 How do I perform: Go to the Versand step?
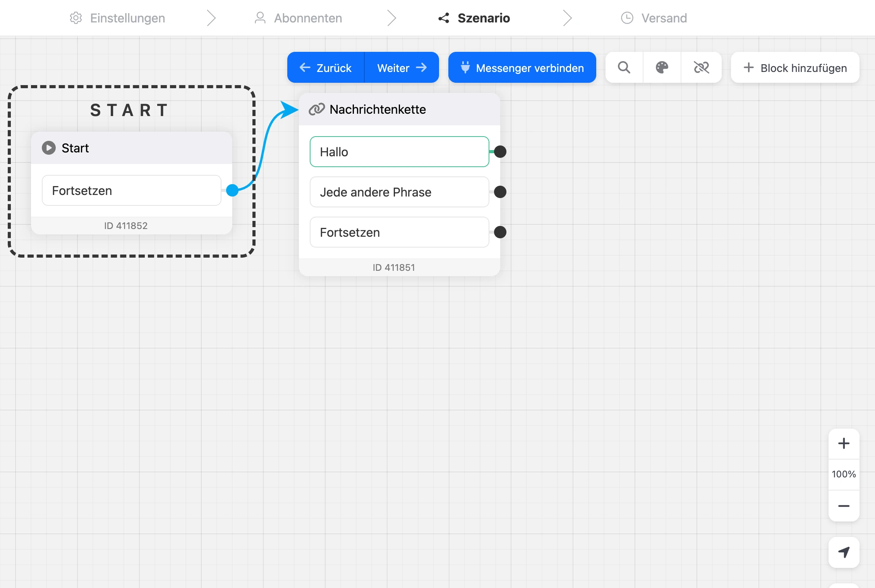pos(654,18)
